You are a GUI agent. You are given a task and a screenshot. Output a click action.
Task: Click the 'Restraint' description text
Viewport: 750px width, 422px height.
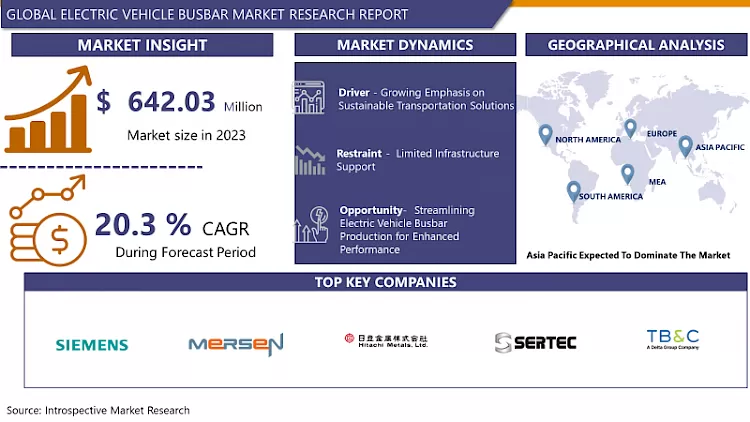click(418, 160)
